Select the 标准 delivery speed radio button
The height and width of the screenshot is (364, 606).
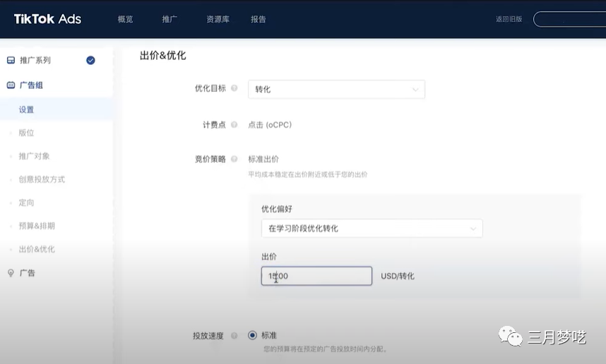[x=252, y=336]
